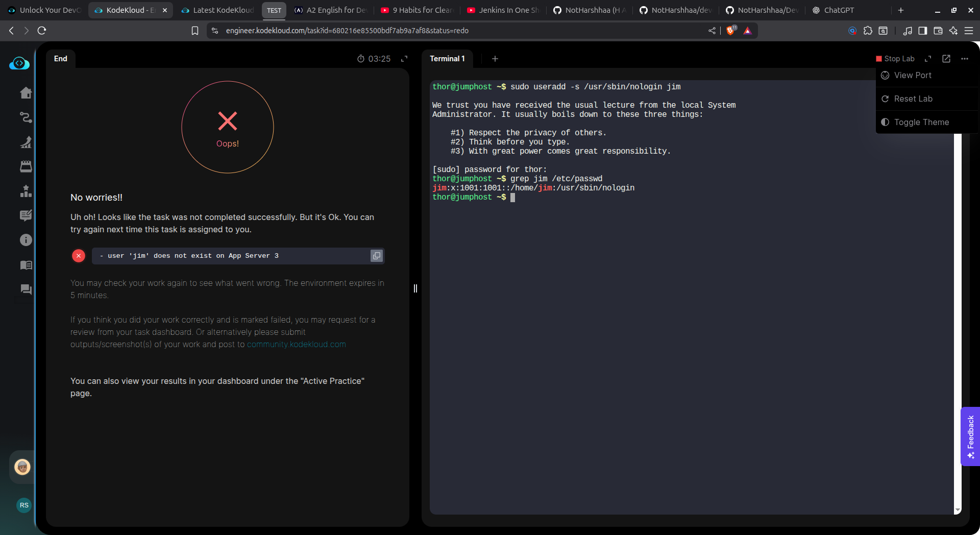Add a new terminal tab

[495, 59]
